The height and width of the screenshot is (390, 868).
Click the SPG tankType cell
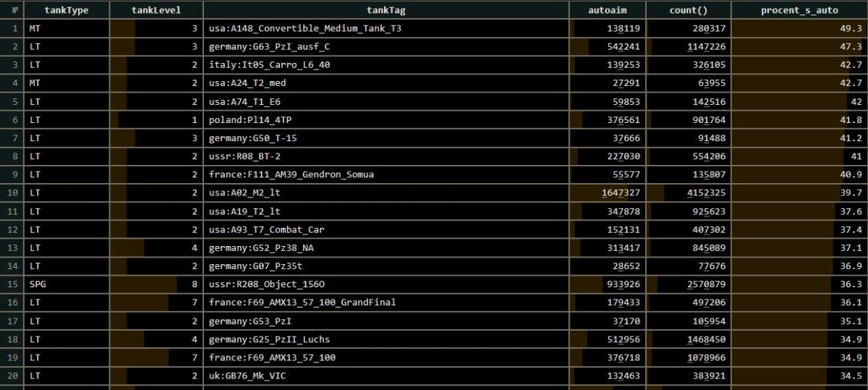[x=38, y=284]
